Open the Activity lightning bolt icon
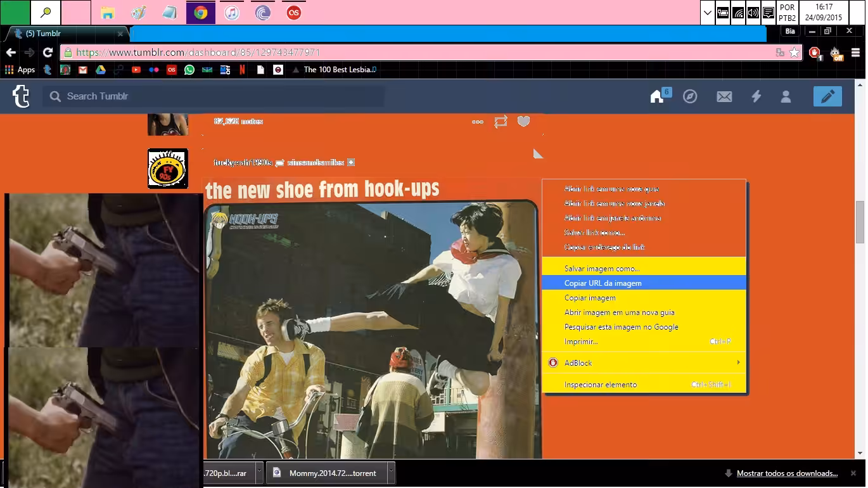This screenshot has width=868, height=488. tap(756, 96)
